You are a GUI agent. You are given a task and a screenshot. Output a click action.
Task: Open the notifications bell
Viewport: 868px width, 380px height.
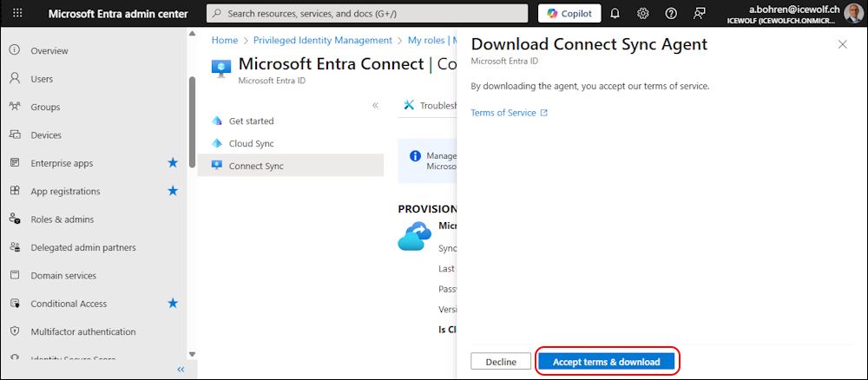(x=615, y=13)
